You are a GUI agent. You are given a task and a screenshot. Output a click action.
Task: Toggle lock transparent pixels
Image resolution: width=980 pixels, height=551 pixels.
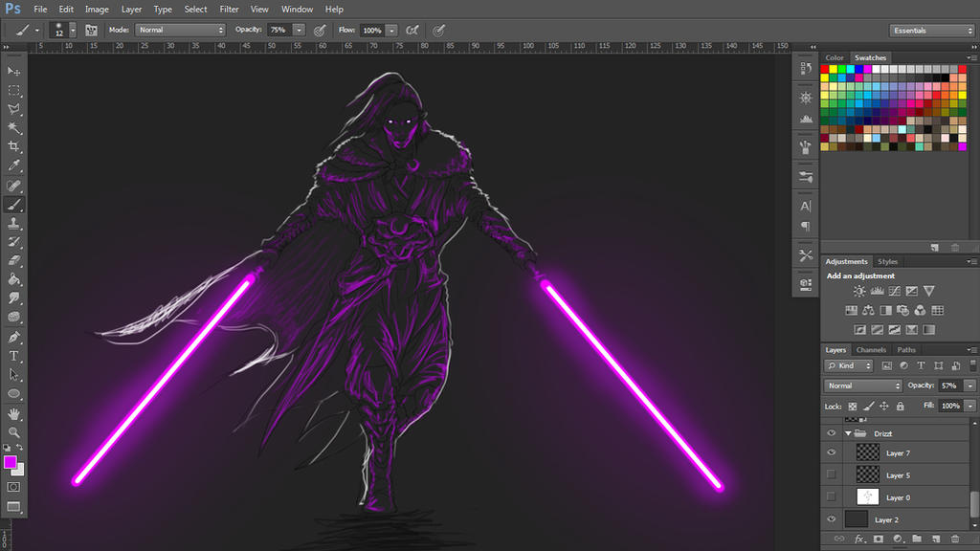coord(853,406)
